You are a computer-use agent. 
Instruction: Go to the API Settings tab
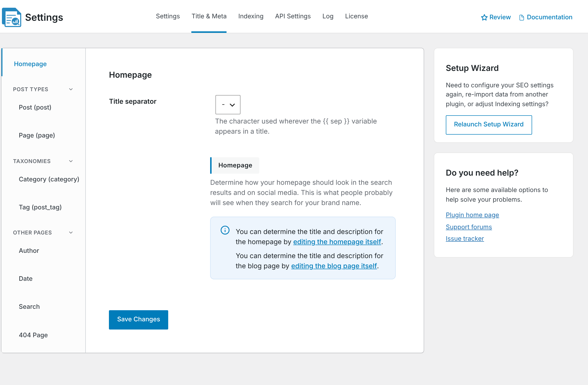click(x=293, y=16)
